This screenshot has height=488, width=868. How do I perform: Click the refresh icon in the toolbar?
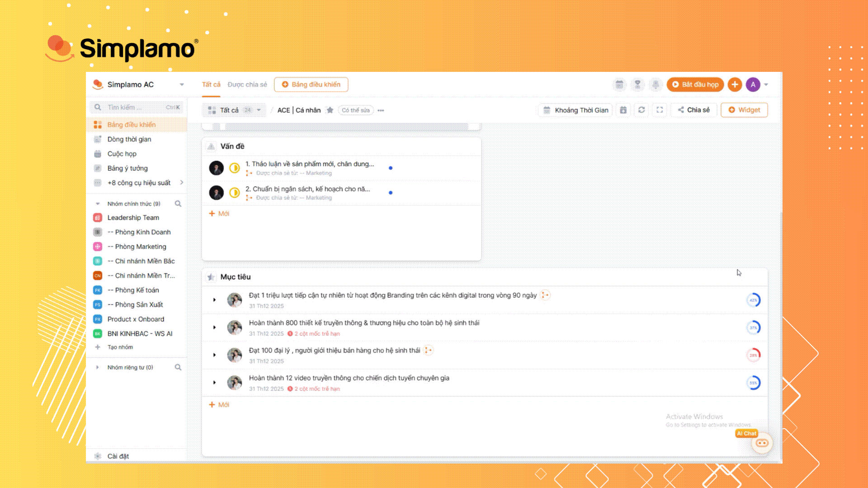[641, 110]
